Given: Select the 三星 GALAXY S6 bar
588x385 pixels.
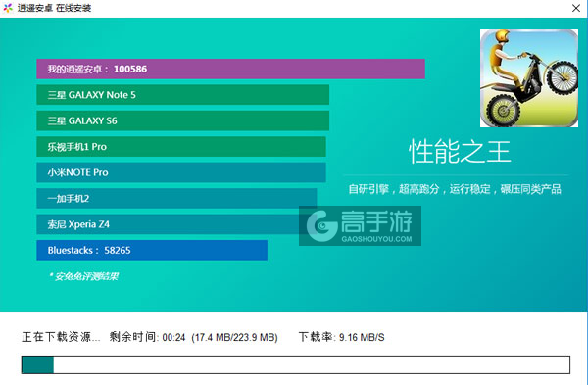Looking at the screenshot, I should click(183, 120).
